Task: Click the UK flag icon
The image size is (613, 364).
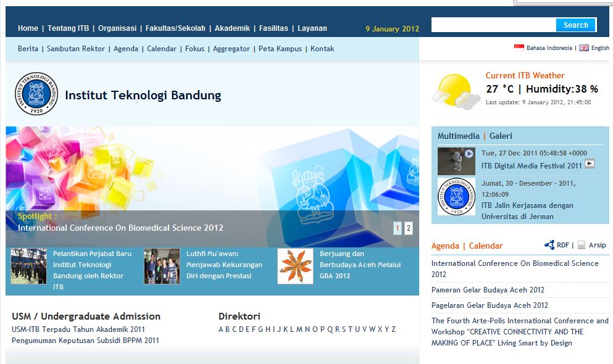Action: (584, 48)
